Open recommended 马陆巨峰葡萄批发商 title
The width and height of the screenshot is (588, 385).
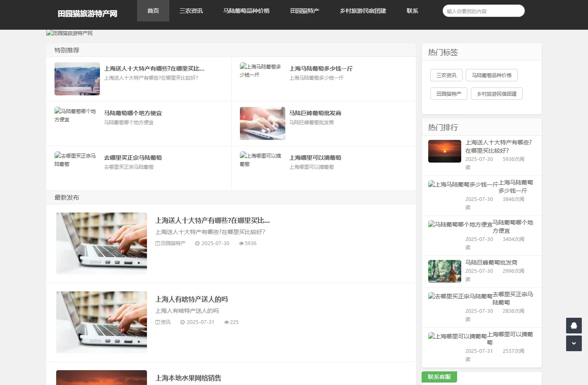click(x=315, y=113)
